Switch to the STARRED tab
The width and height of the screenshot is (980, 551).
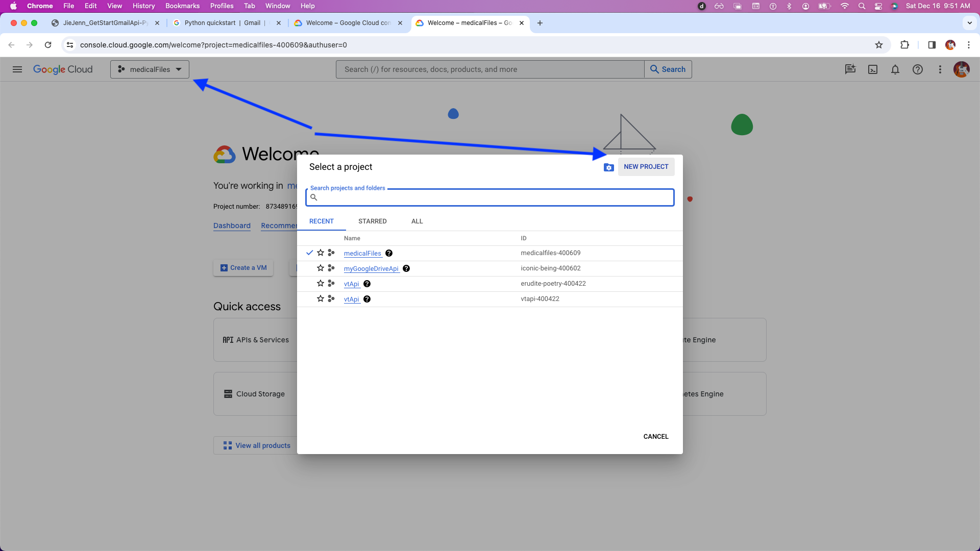pyautogui.click(x=373, y=221)
